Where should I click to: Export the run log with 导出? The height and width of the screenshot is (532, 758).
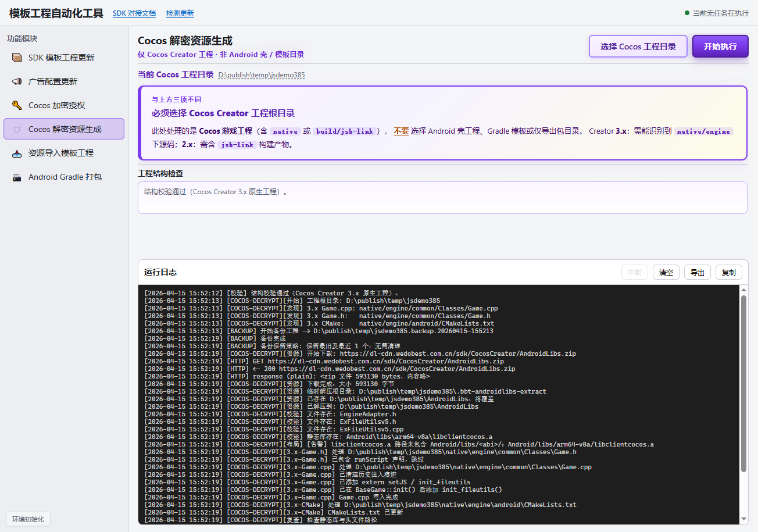(x=698, y=272)
